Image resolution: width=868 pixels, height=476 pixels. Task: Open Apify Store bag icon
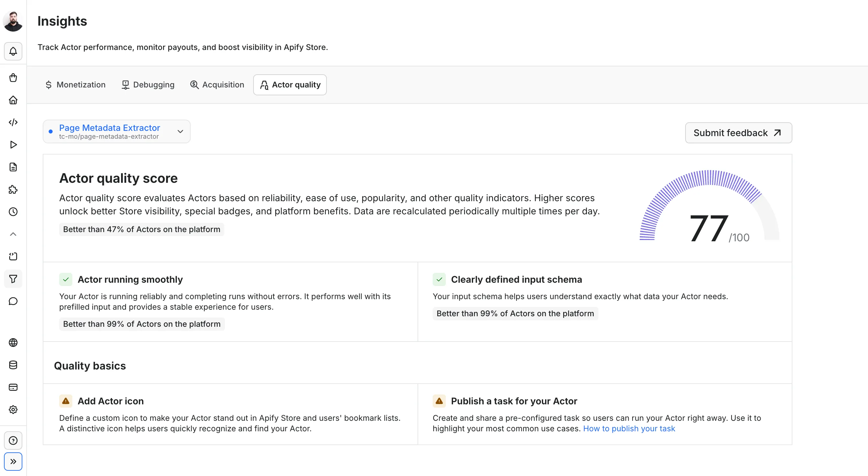coord(13,78)
